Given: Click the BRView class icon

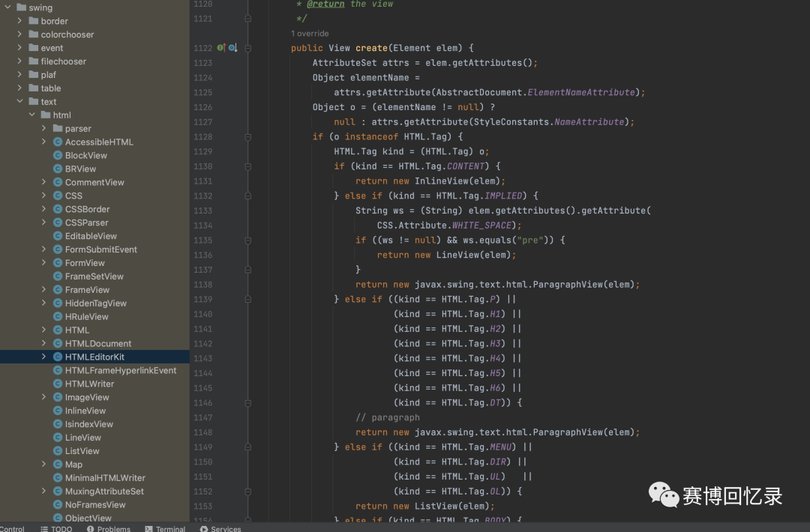Looking at the screenshot, I should click(58, 169).
